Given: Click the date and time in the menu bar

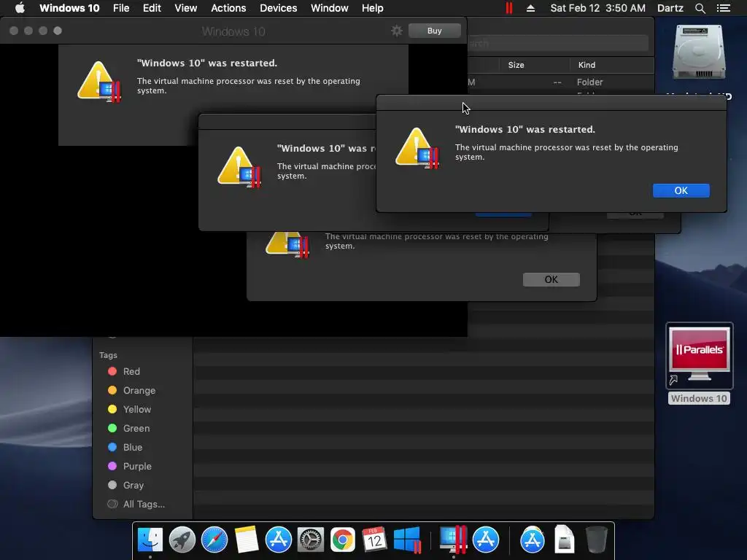Looking at the screenshot, I should tap(598, 8).
